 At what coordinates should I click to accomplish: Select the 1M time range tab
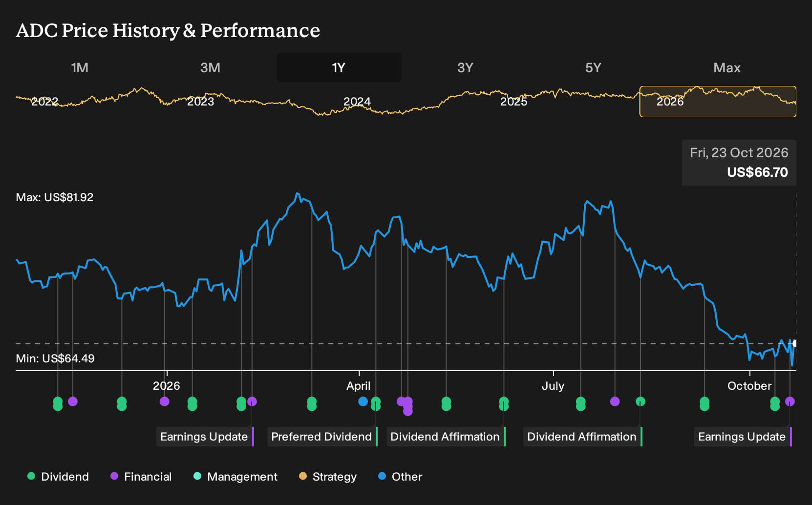(80, 67)
